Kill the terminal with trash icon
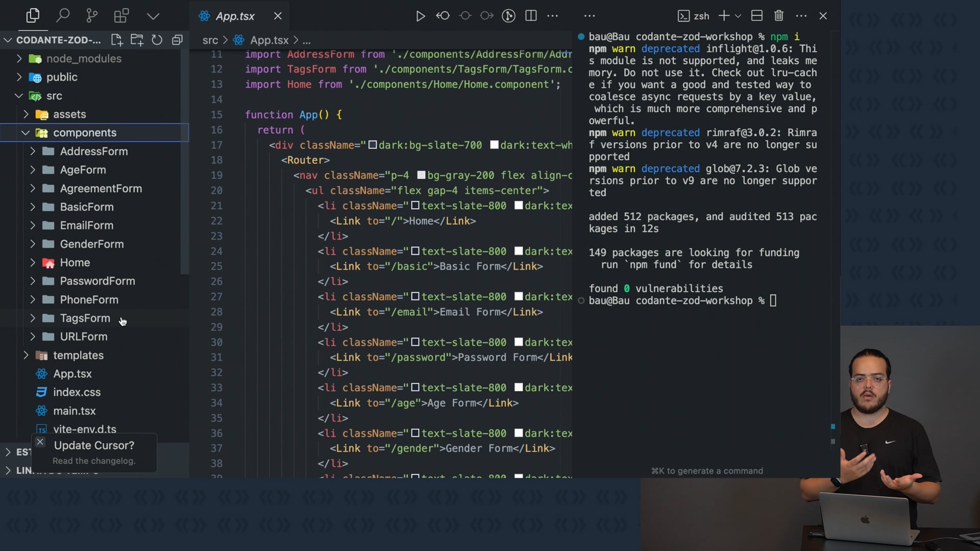 click(778, 16)
